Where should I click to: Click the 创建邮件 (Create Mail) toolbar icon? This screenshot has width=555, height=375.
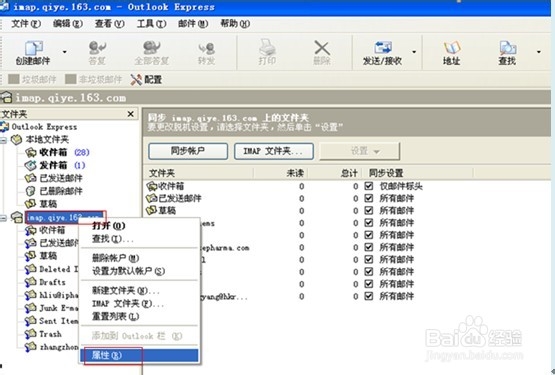click(x=33, y=52)
